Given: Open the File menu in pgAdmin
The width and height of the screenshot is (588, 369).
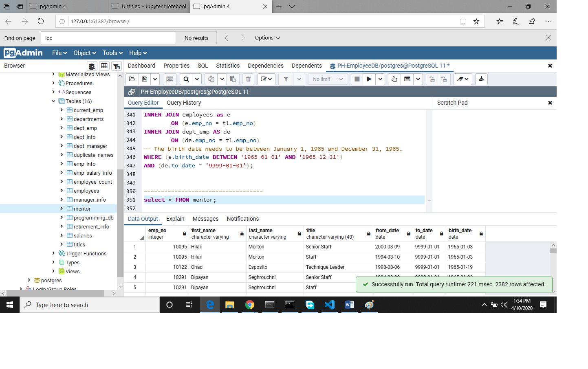Looking at the screenshot, I should pyautogui.click(x=59, y=53).
